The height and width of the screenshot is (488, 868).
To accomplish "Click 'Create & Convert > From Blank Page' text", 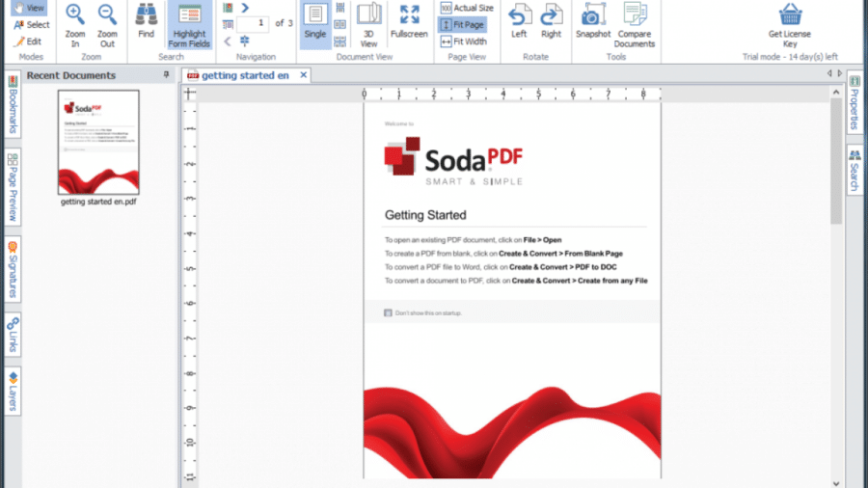I will (560, 254).
